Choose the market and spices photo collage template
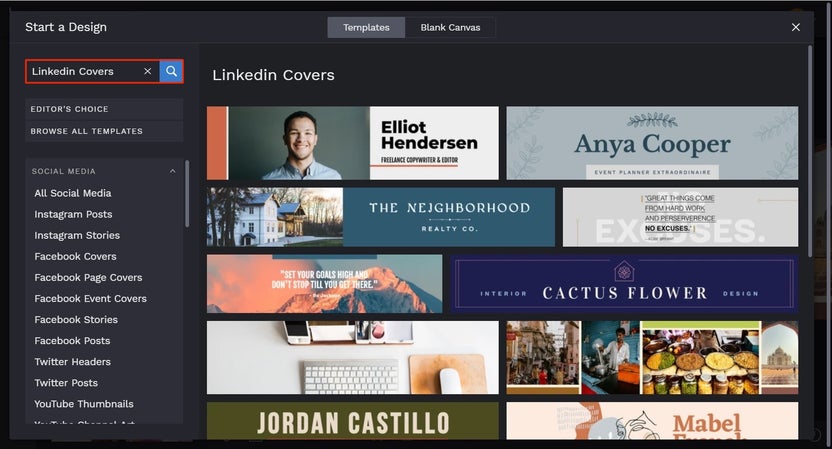This screenshot has width=832, height=449. [x=652, y=357]
